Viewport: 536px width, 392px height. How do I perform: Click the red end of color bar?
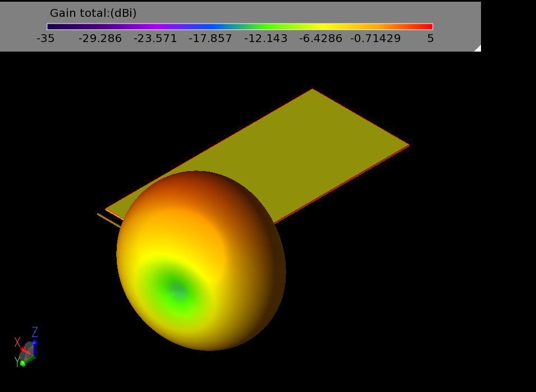pos(428,26)
